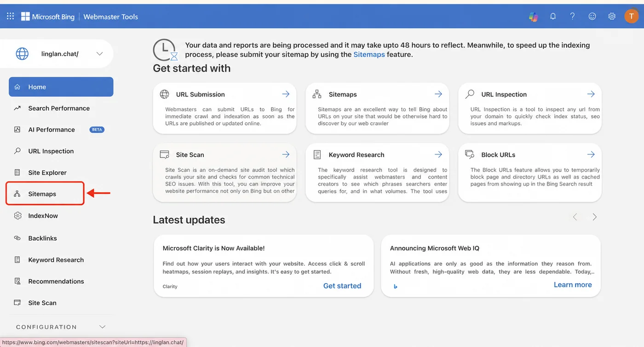Click the Keyword Research card icon

click(x=317, y=154)
